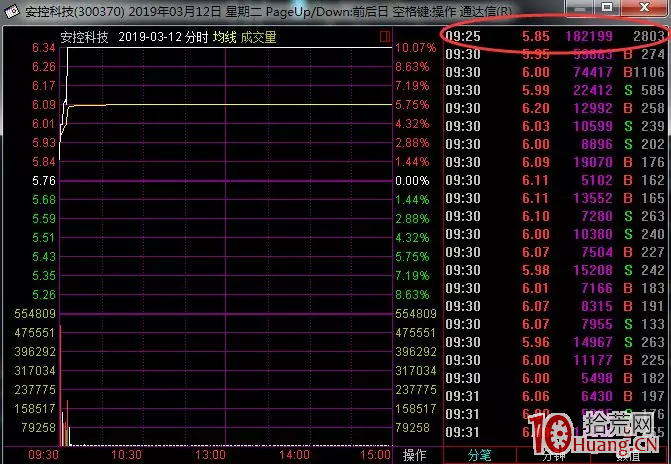Click the 10:30 time axis label
The height and width of the screenshot is (464, 671).
pyautogui.click(x=126, y=455)
